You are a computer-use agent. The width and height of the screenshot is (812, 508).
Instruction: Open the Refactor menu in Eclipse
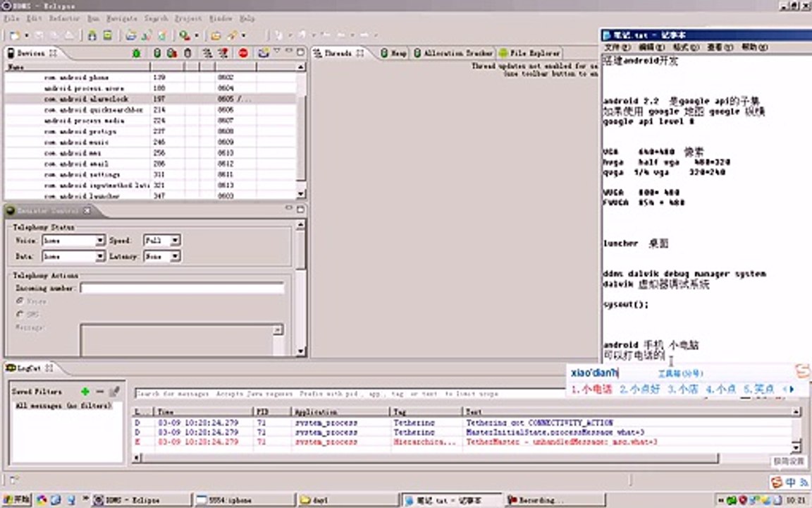pyautogui.click(x=64, y=18)
